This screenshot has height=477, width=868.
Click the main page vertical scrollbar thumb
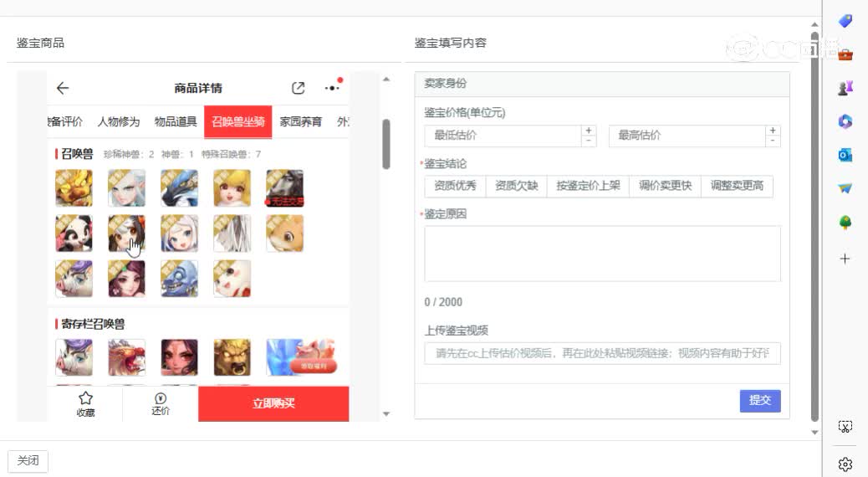point(814,227)
